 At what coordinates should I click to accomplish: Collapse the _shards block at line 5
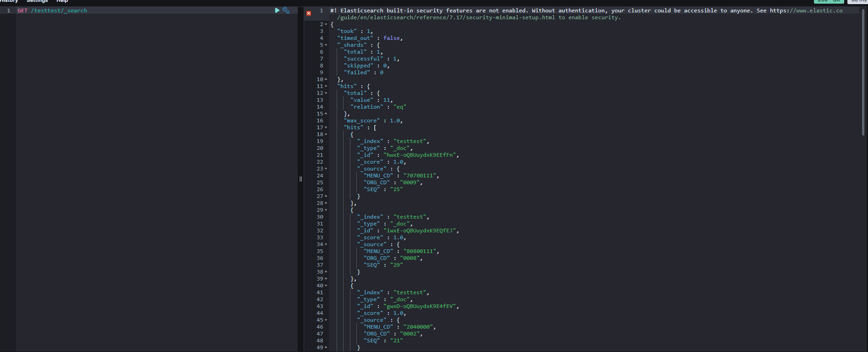[x=326, y=45]
